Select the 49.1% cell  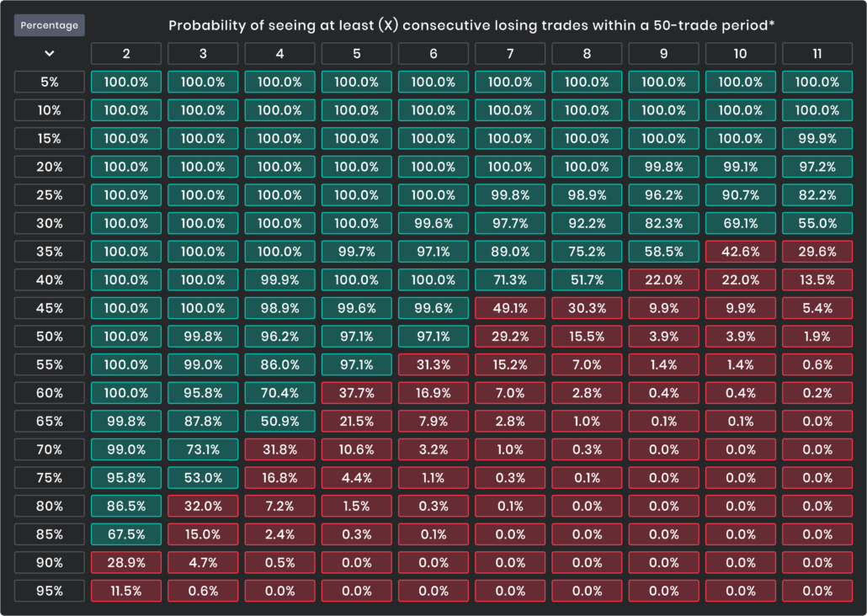tap(510, 308)
